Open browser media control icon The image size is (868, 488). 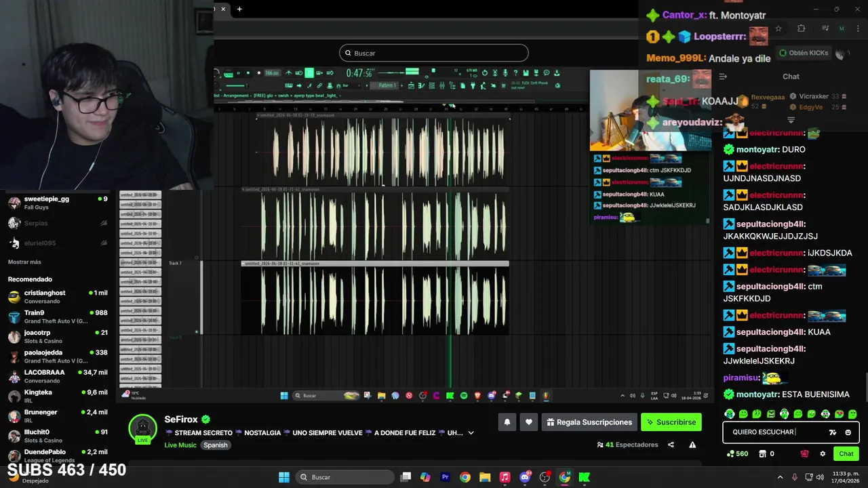coord(825,28)
